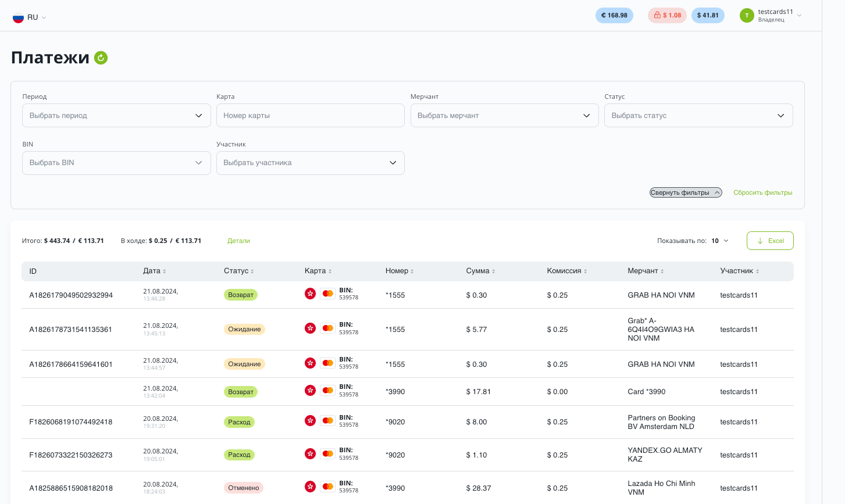This screenshot has width=845, height=504.
Task: Click the Возврат badge in the Card *3990 row
Action: pyautogui.click(x=241, y=392)
